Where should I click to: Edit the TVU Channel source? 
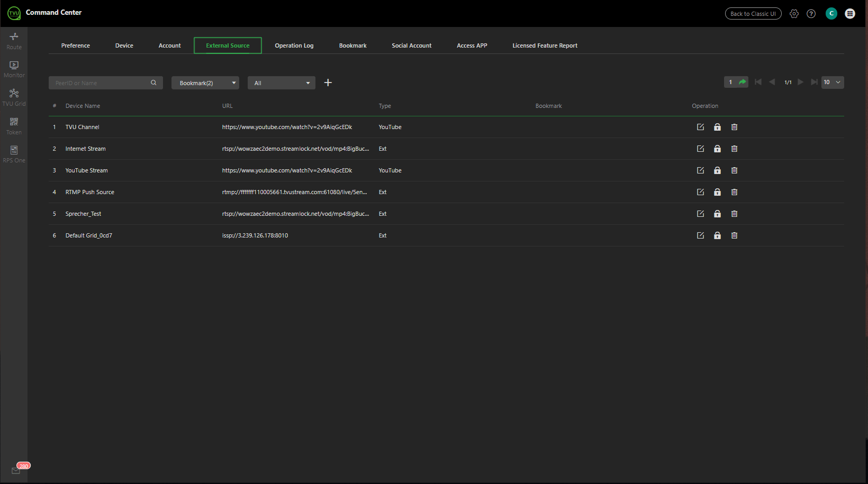tap(700, 127)
